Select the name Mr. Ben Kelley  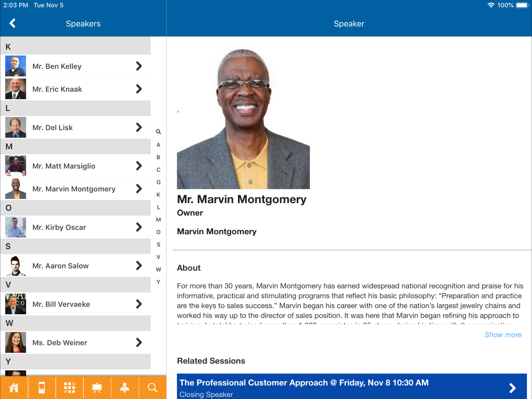pos(57,66)
